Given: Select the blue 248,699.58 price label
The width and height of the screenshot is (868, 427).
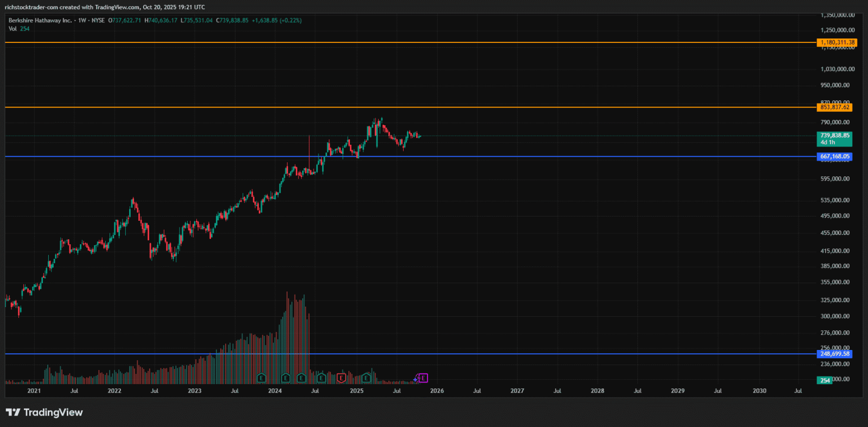Looking at the screenshot, I should tap(834, 354).
